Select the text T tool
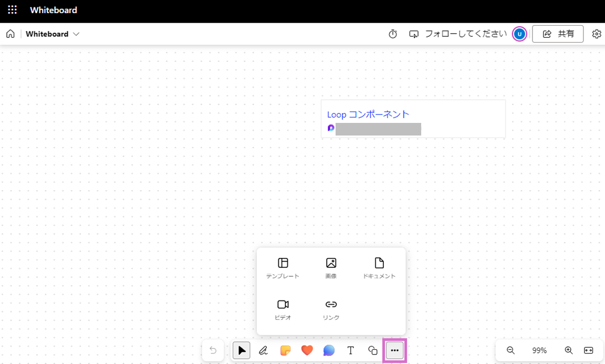The width and height of the screenshot is (605, 364). pos(351,350)
